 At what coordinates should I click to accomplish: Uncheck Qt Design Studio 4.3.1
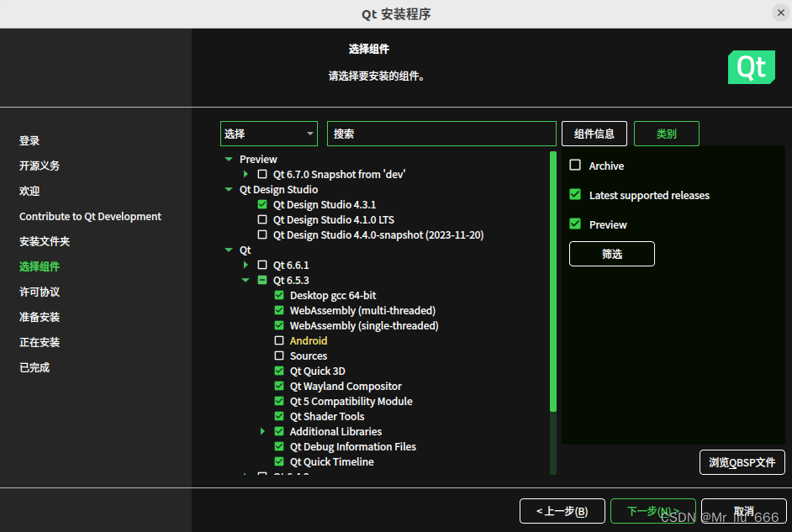(261, 204)
